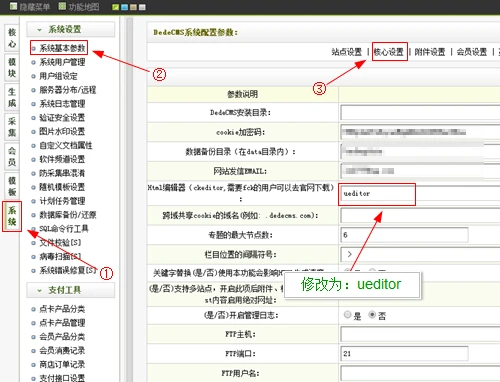This screenshot has width=500, height=382.
Task: Open 支付接口设置 under 支付工具
Action: [62, 378]
